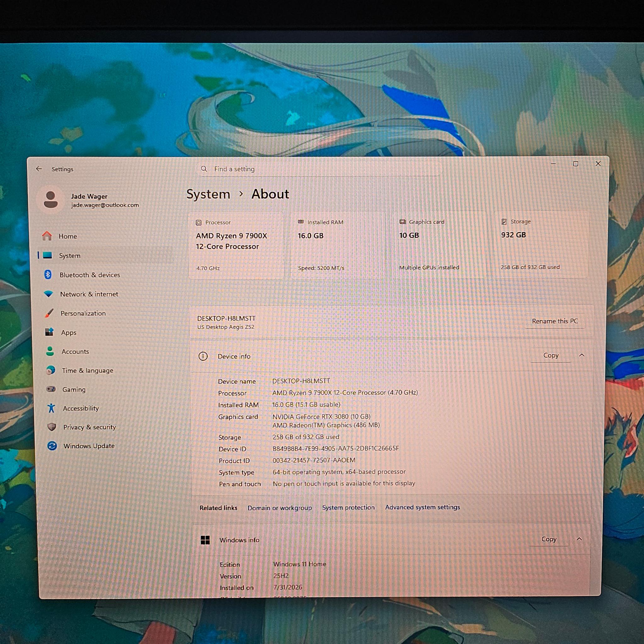Click the Find a setting field
The height and width of the screenshot is (644, 644).
(319, 169)
